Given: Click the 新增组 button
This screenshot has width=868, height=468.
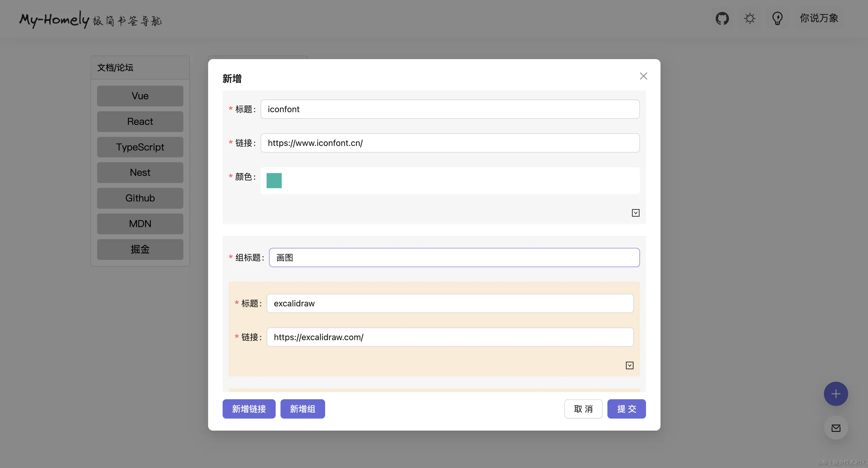Looking at the screenshot, I should (x=302, y=409).
